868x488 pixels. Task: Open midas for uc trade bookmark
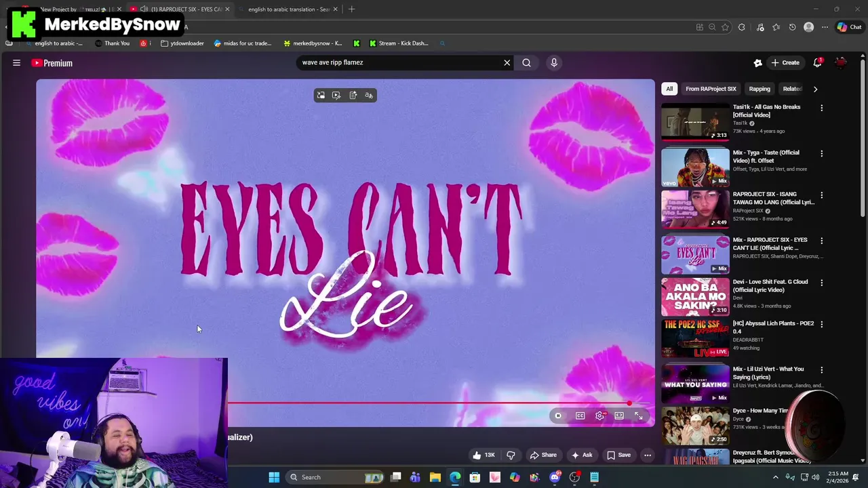242,43
